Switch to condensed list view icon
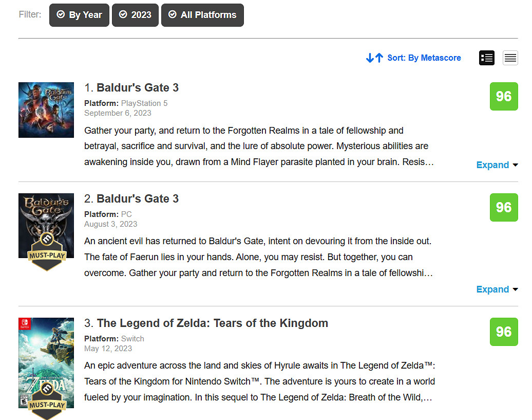532x420 pixels. coord(510,58)
